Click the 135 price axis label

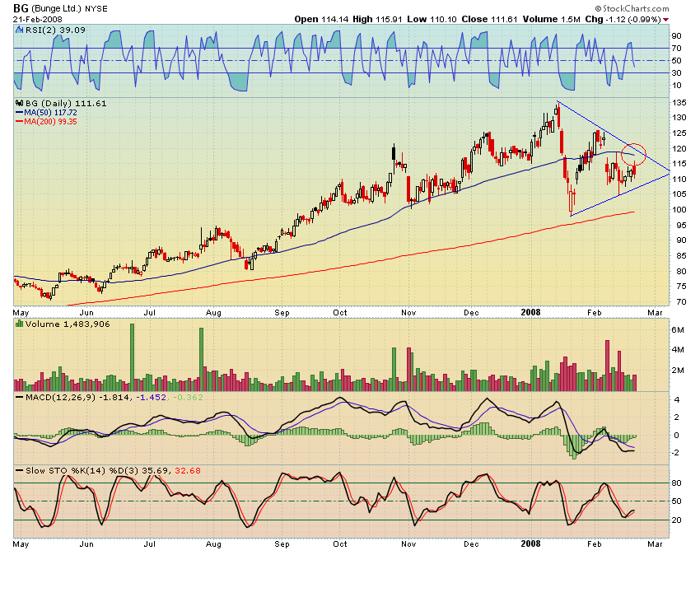click(x=679, y=103)
